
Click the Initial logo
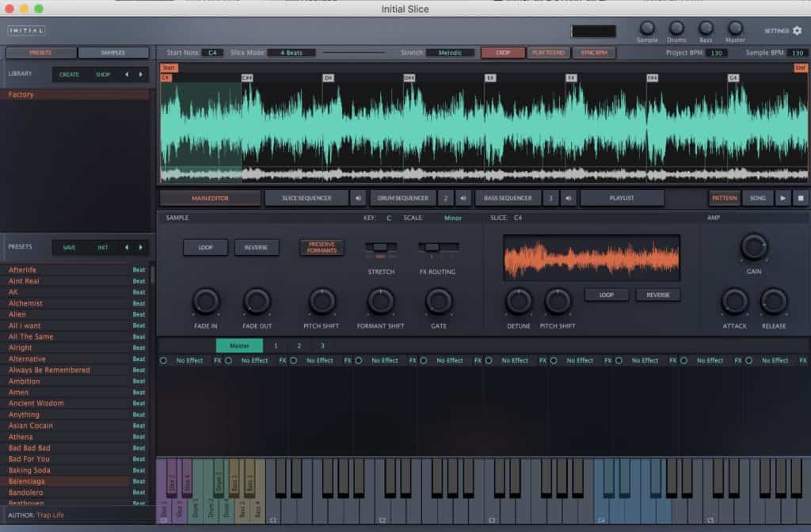pos(26,31)
